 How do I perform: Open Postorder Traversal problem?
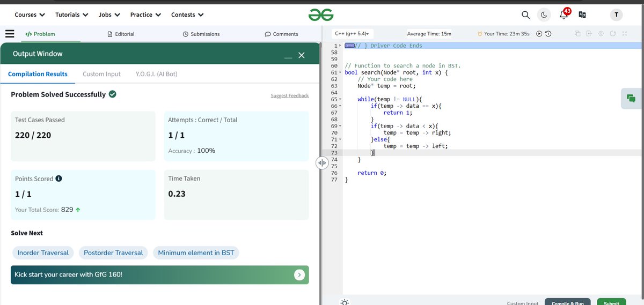pos(113,252)
